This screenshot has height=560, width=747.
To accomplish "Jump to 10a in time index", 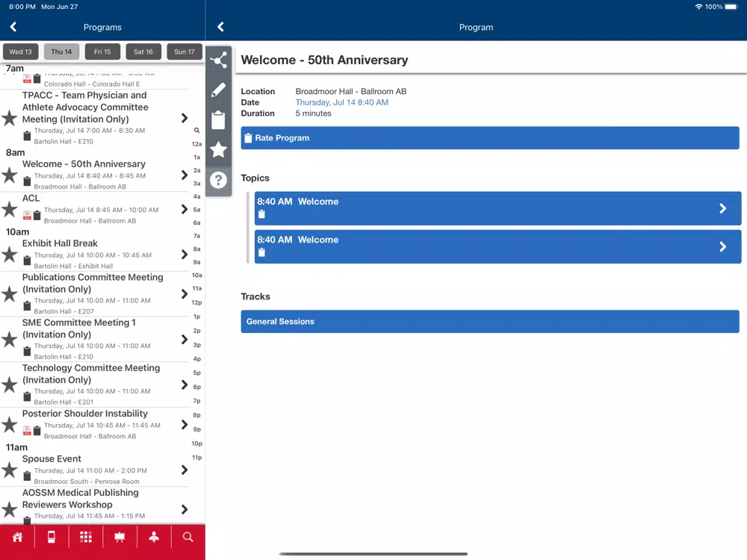I will point(196,276).
